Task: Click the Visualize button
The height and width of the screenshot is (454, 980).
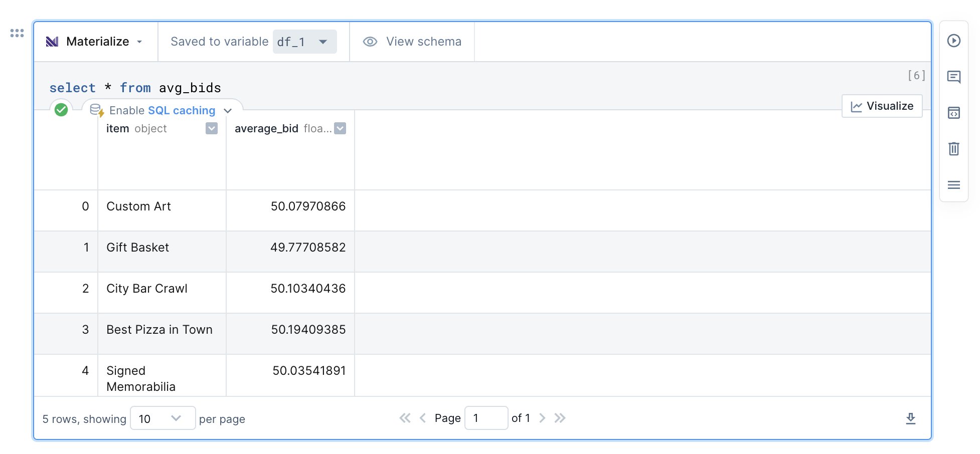Action: tap(882, 106)
